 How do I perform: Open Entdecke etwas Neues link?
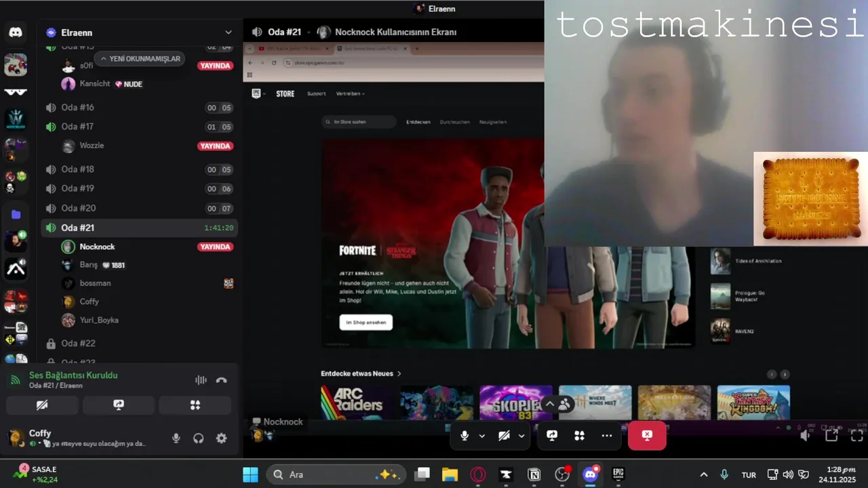(x=361, y=373)
